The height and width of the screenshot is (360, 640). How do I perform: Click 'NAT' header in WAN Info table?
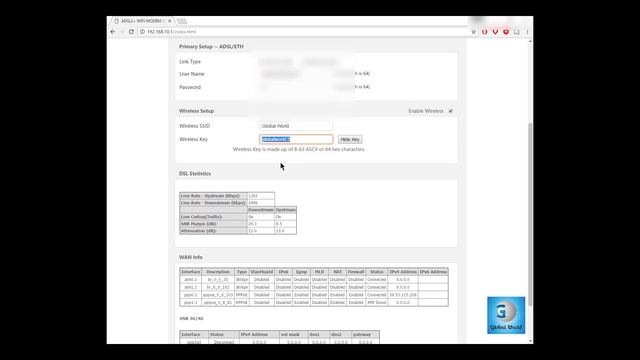click(x=337, y=272)
